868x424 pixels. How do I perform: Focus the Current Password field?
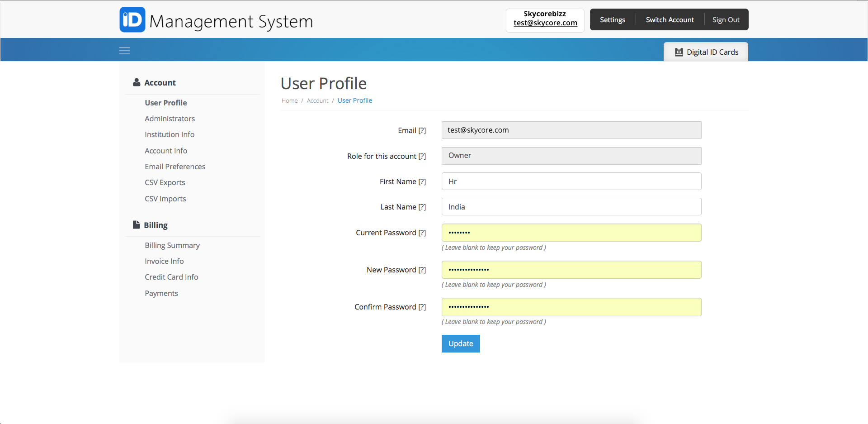[x=571, y=233]
